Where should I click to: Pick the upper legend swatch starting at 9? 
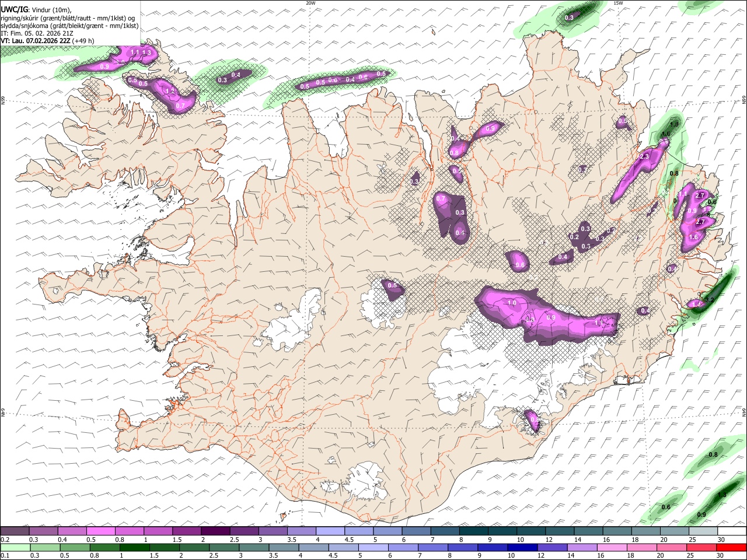(x=502, y=531)
